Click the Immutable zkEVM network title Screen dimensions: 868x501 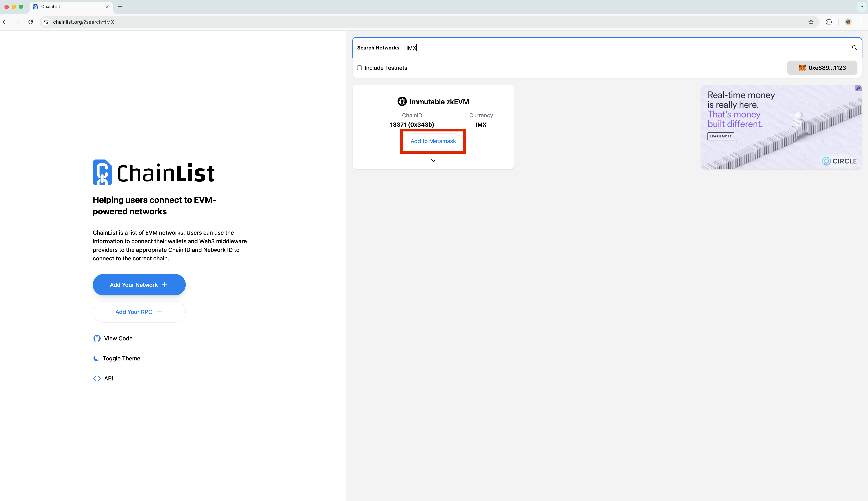[x=439, y=102]
